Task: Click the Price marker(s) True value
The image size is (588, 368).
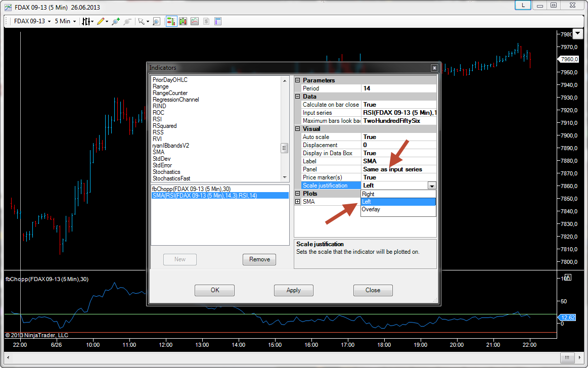Action: pyautogui.click(x=399, y=177)
